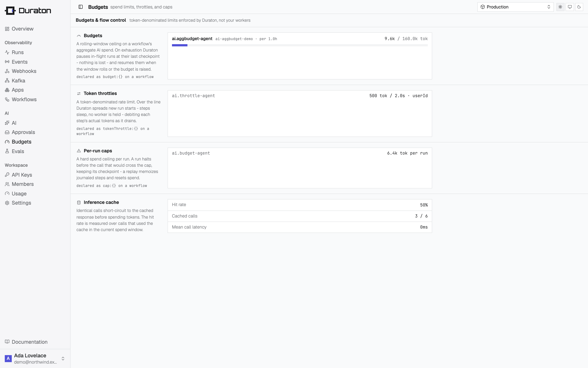Click the Usage gauge icon
The height and width of the screenshot is (368, 588).
(x=7, y=194)
